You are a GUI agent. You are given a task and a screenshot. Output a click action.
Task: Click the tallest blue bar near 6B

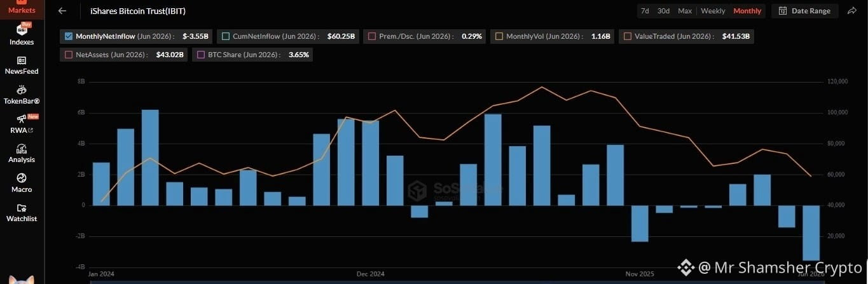[x=150, y=158]
